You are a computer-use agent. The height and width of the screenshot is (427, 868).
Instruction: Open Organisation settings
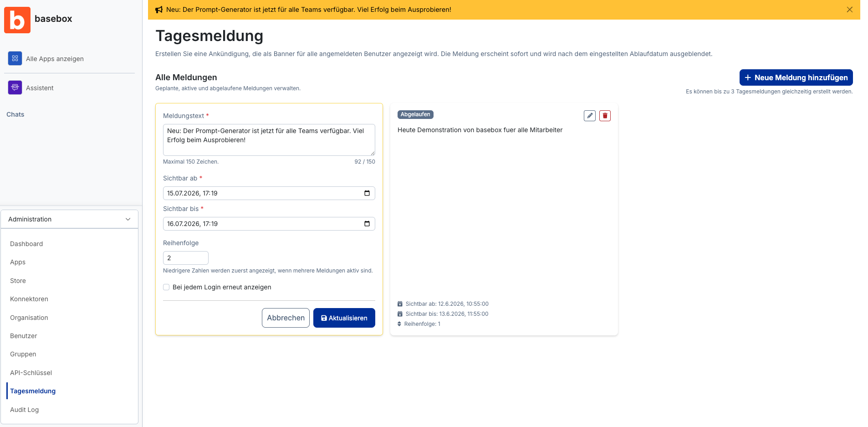click(x=29, y=318)
